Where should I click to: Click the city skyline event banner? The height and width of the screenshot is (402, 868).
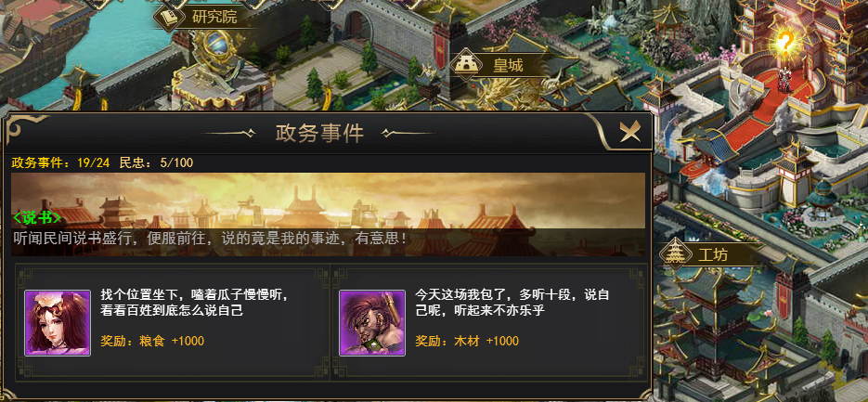pos(329,214)
